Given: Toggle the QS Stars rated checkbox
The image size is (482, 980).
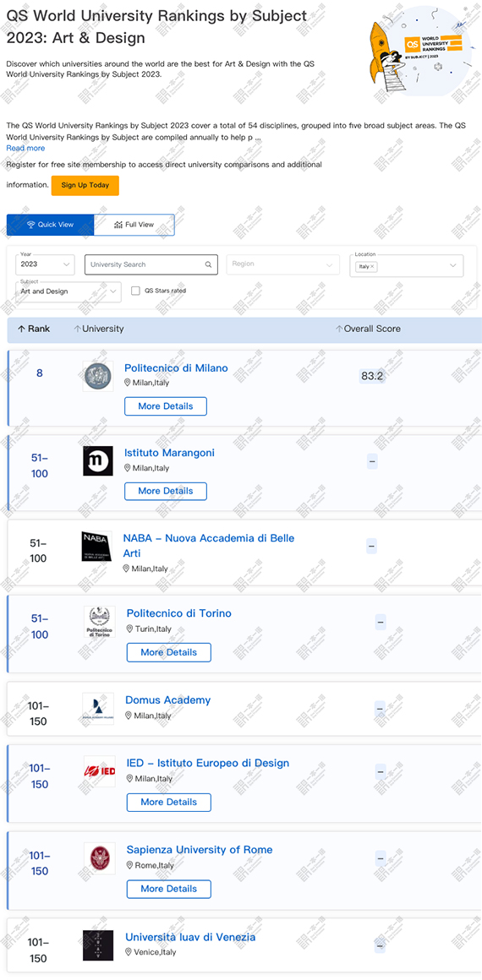Looking at the screenshot, I should pos(135,291).
